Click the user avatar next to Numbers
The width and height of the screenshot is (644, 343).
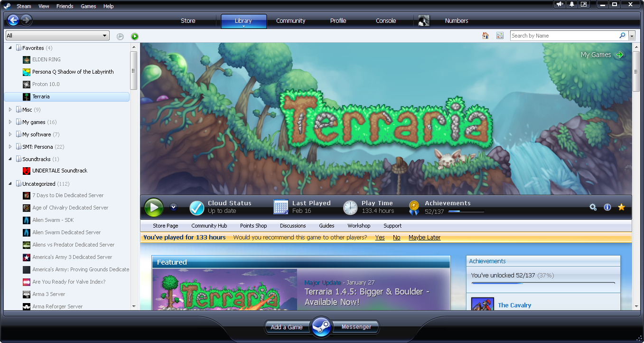click(x=424, y=21)
